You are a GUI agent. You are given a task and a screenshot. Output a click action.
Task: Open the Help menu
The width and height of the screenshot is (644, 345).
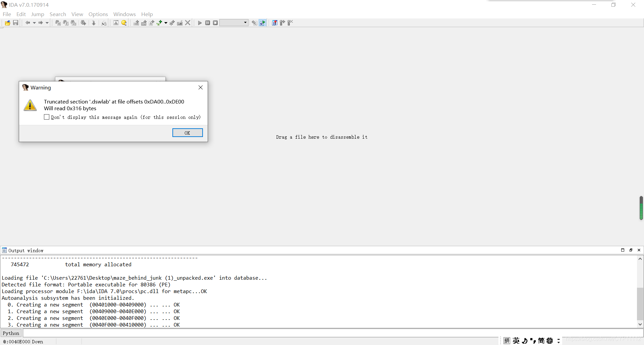point(147,14)
